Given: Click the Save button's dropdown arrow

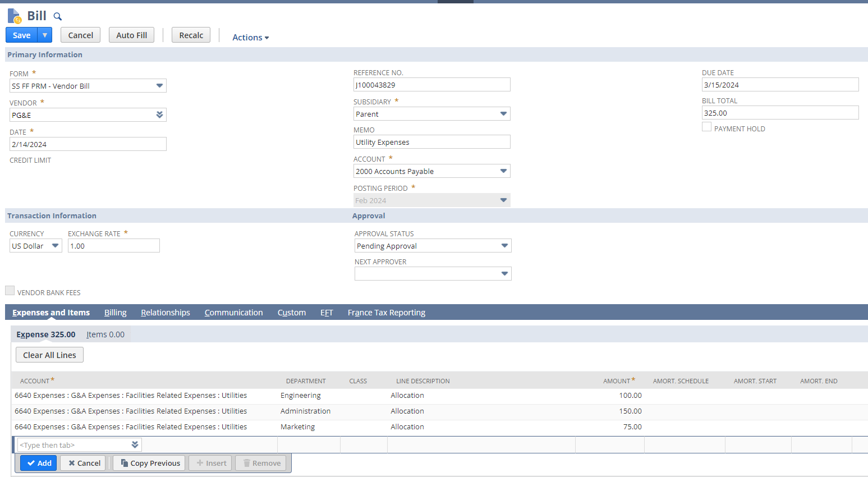Looking at the screenshot, I should (x=44, y=34).
